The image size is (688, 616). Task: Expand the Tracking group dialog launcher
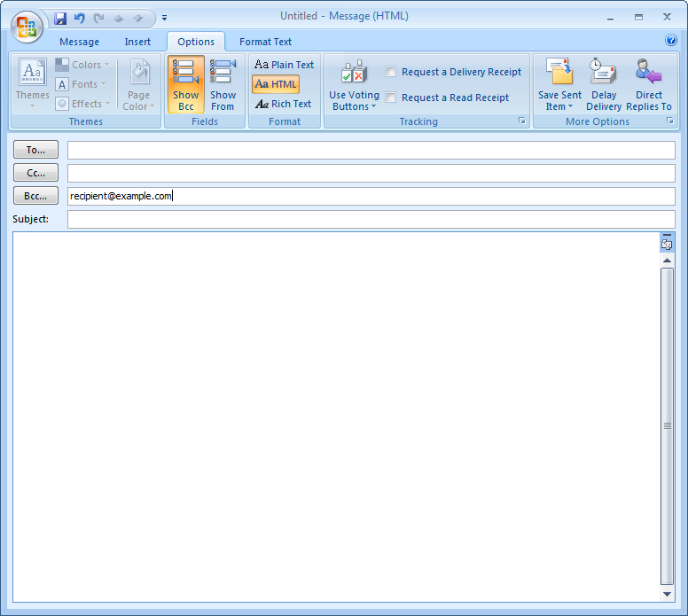tap(522, 121)
